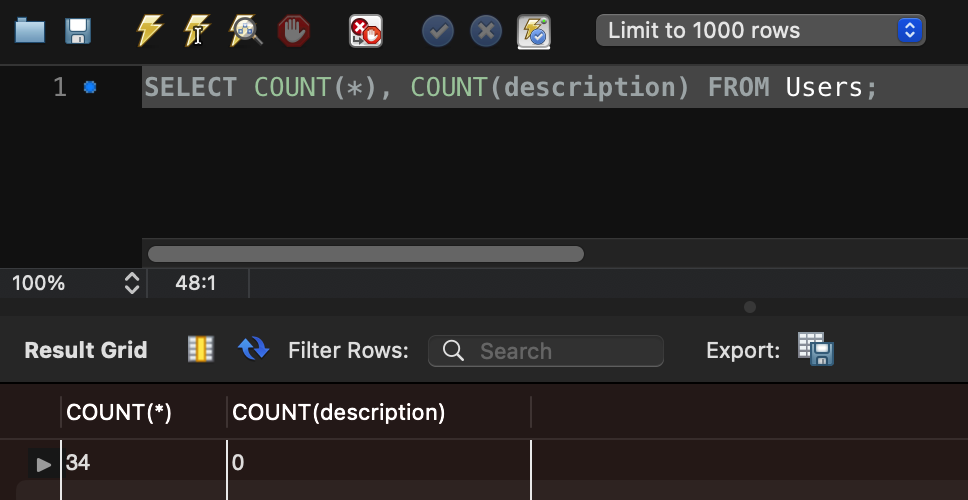This screenshot has height=500, width=968.
Task: Open a SQL script file folder icon
Action: tap(30, 31)
